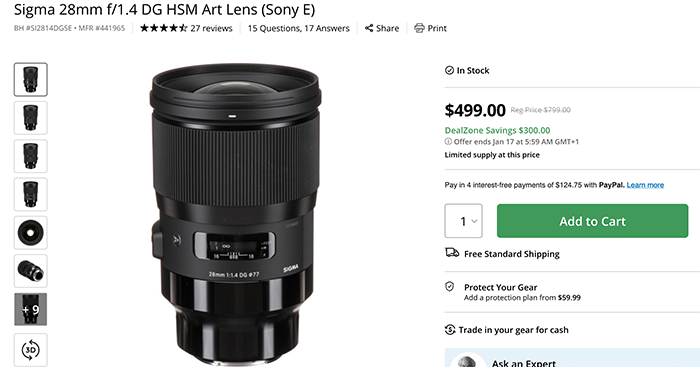Click Trade in your gear for cash
The height and width of the screenshot is (367, 700).
pos(513,330)
